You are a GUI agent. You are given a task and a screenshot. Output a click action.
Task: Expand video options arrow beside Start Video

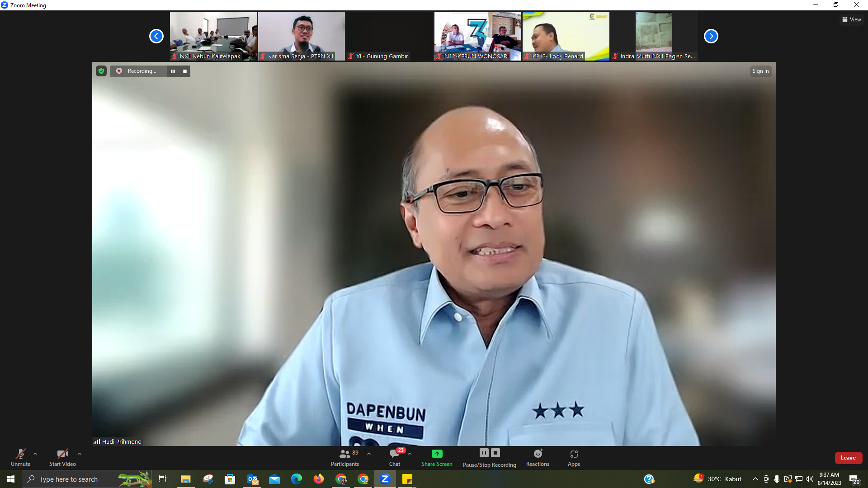[x=80, y=454]
